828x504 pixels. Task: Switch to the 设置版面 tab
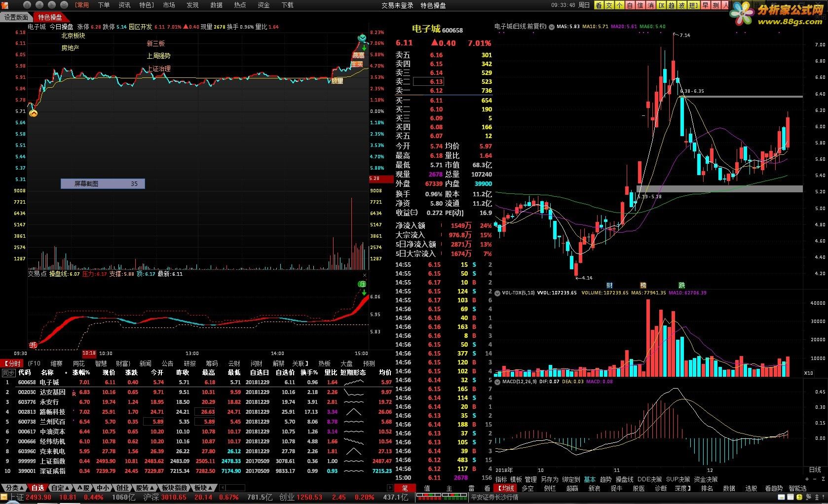pyautogui.click(x=16, y=17)
